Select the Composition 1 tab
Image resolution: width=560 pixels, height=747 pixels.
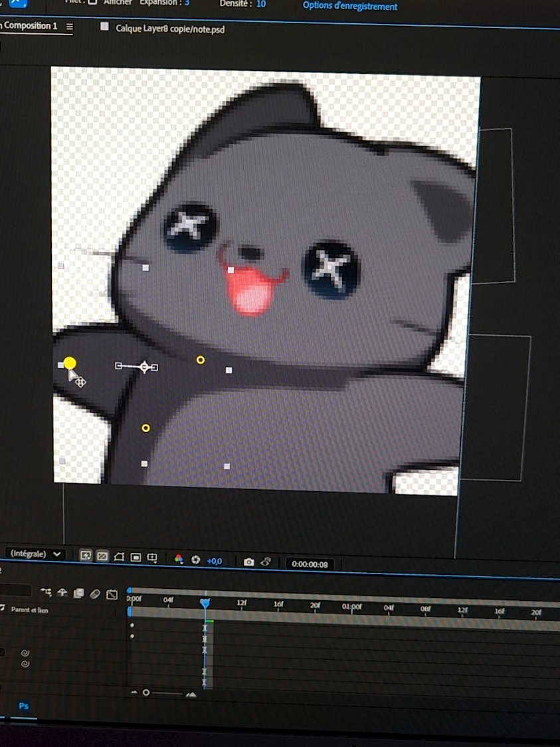click(30, 26)
